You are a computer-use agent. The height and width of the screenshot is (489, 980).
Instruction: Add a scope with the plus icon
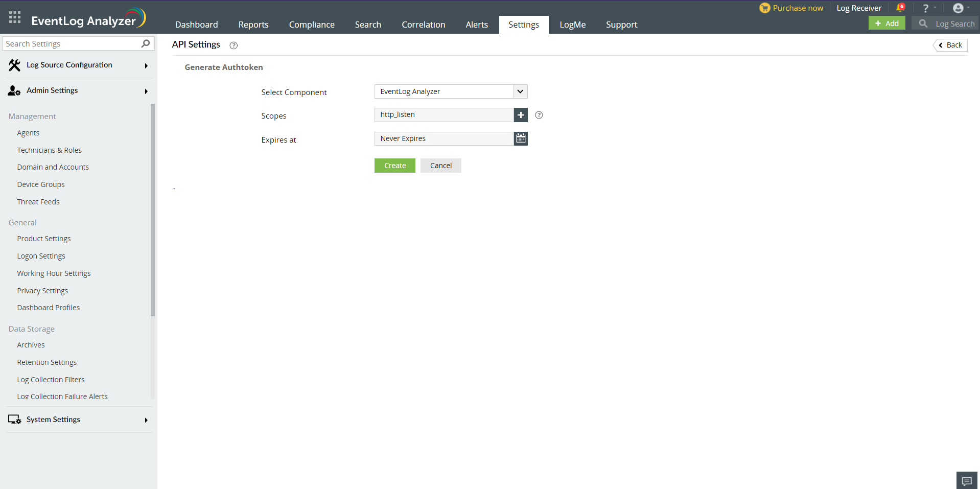[x=521, y=115]
